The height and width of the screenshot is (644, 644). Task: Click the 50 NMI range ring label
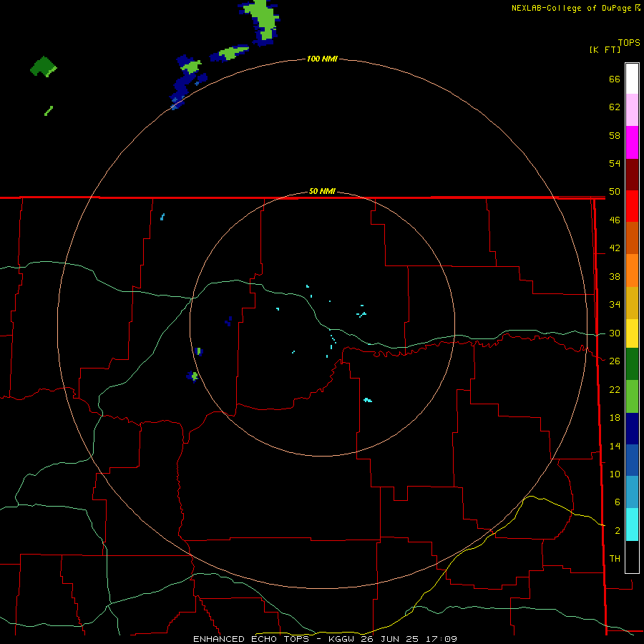322,191
